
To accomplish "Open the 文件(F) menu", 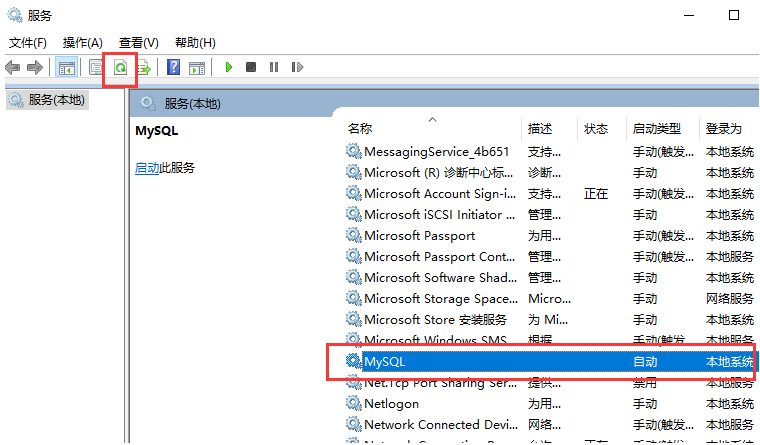I will [x=28, y=43].
